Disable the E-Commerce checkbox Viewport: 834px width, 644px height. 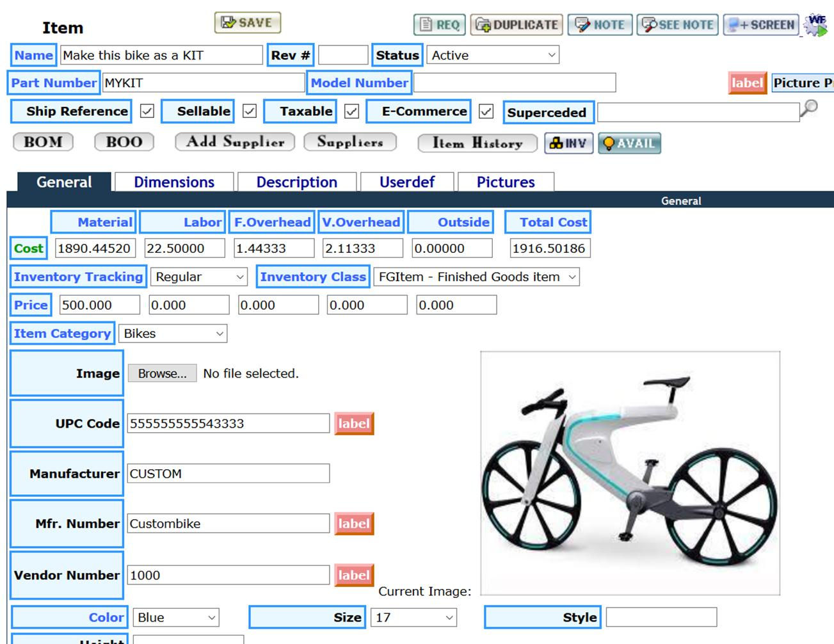click(486, 111)
